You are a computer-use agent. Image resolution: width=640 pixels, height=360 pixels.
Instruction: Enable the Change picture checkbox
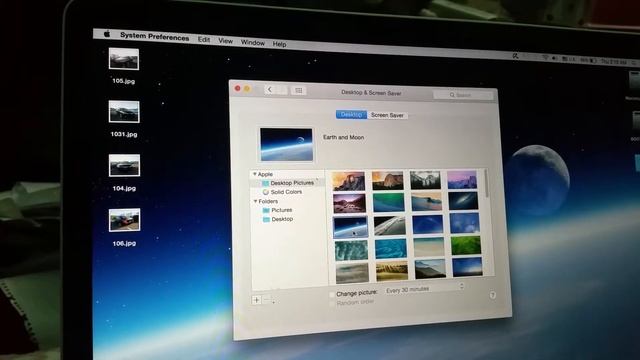332,294
